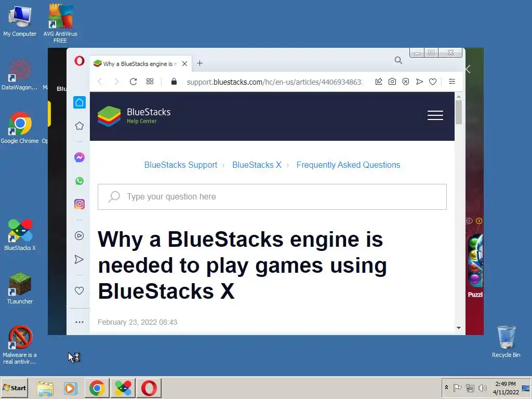Select the Recycle Bin on the desktop
This screenshot has width=532, height=399.
pos(506,342)
